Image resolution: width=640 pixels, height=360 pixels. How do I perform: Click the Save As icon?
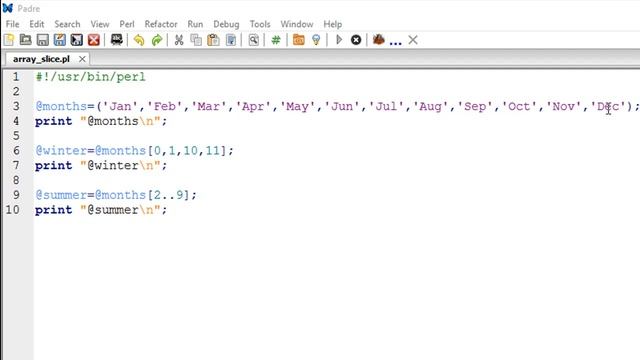click(x=60, y=40)
